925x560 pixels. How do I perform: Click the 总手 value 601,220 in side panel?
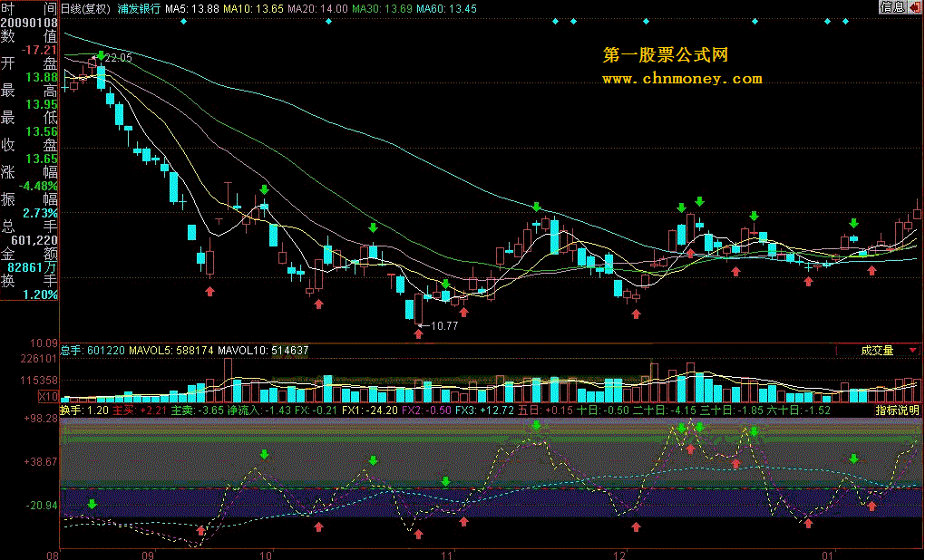coord(34,240)
